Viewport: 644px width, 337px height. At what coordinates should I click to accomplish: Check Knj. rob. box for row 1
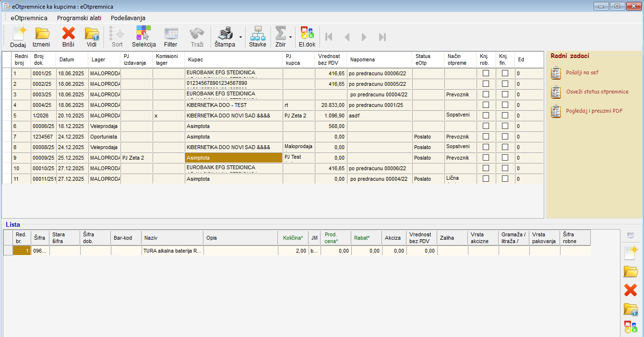pyautogui.click(x=486, y=73)
